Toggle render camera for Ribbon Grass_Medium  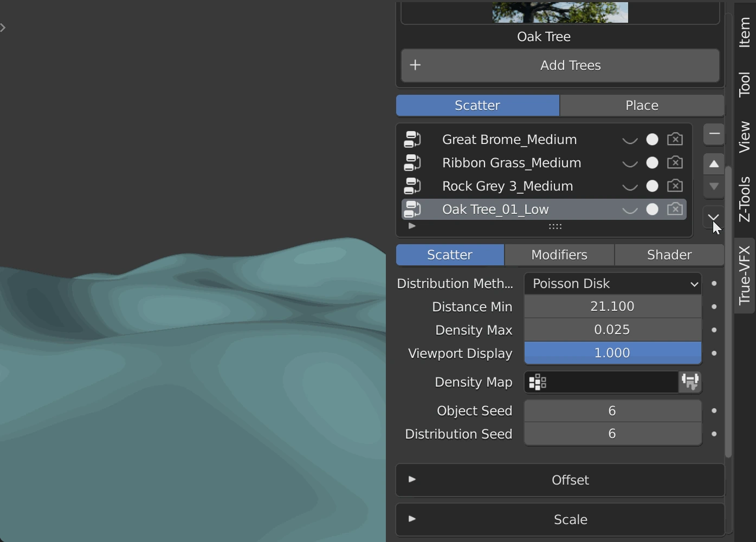(675, 163)
